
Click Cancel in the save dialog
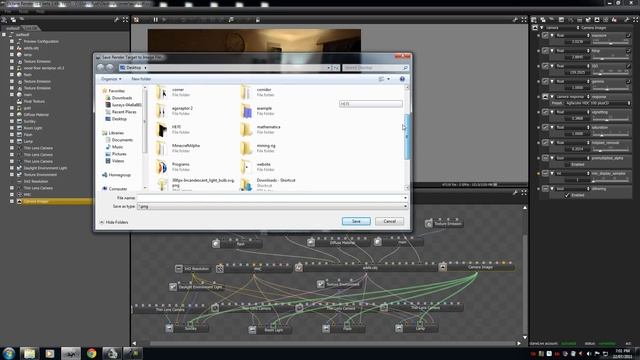[x=389, y=221]
